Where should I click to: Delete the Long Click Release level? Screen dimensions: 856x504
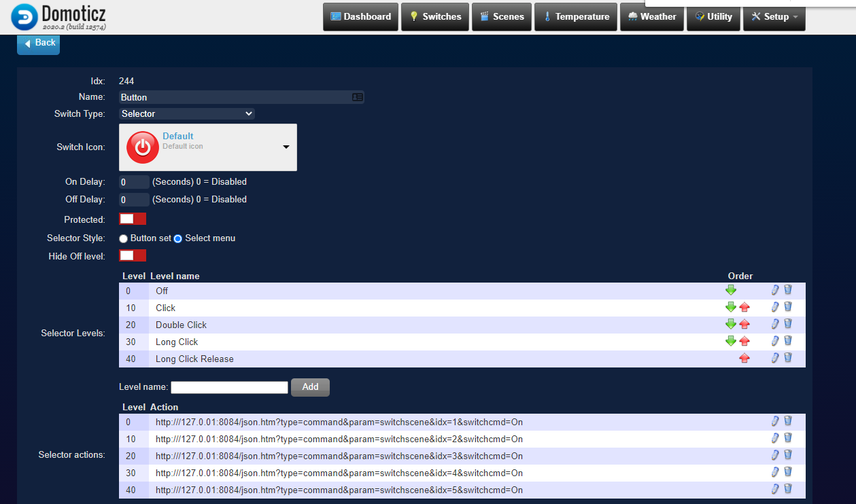pos(788,357)
